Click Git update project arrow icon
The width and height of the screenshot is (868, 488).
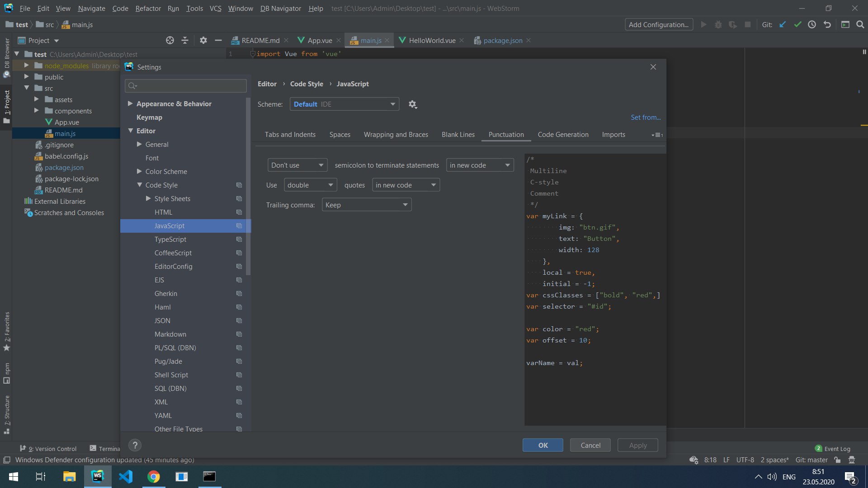coord(783,25)
